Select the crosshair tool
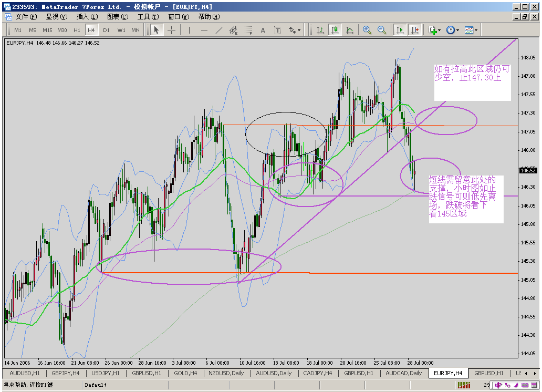Screen dimensions: 542x392 pyautogui.click(x=171, y=30)
